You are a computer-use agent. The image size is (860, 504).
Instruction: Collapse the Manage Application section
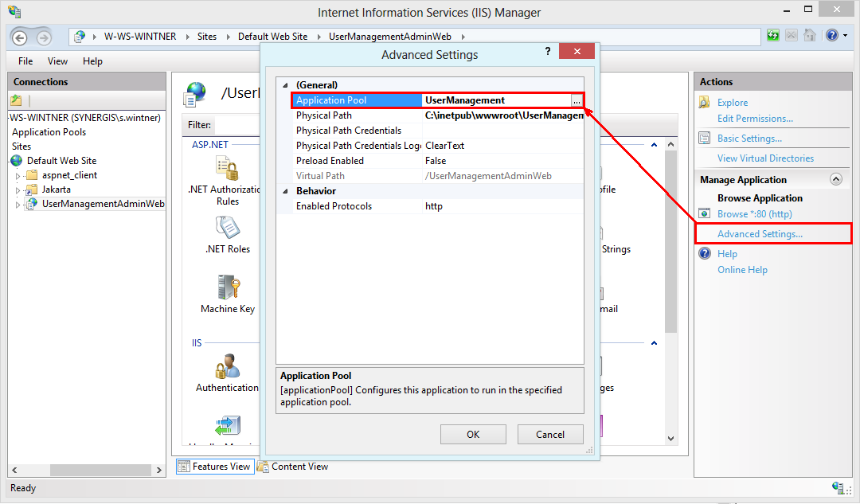[836, 179]
